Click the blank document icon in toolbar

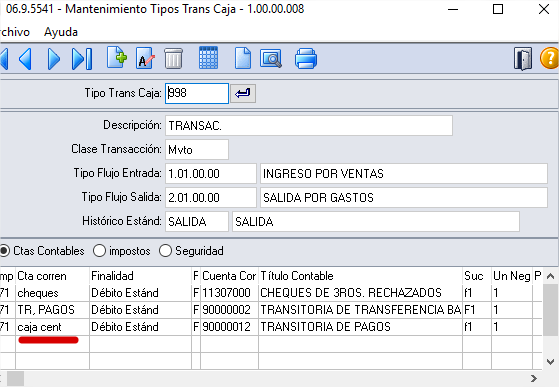[243, 58]
